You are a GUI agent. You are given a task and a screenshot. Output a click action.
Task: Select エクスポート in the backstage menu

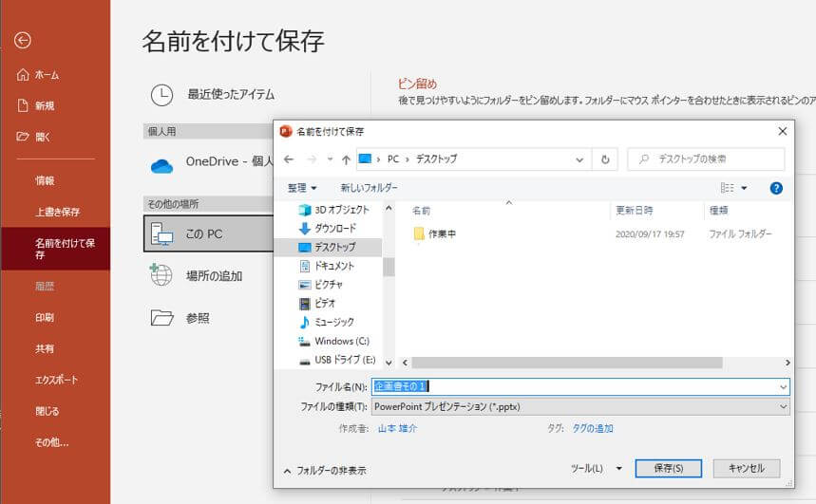coord(56,380)
